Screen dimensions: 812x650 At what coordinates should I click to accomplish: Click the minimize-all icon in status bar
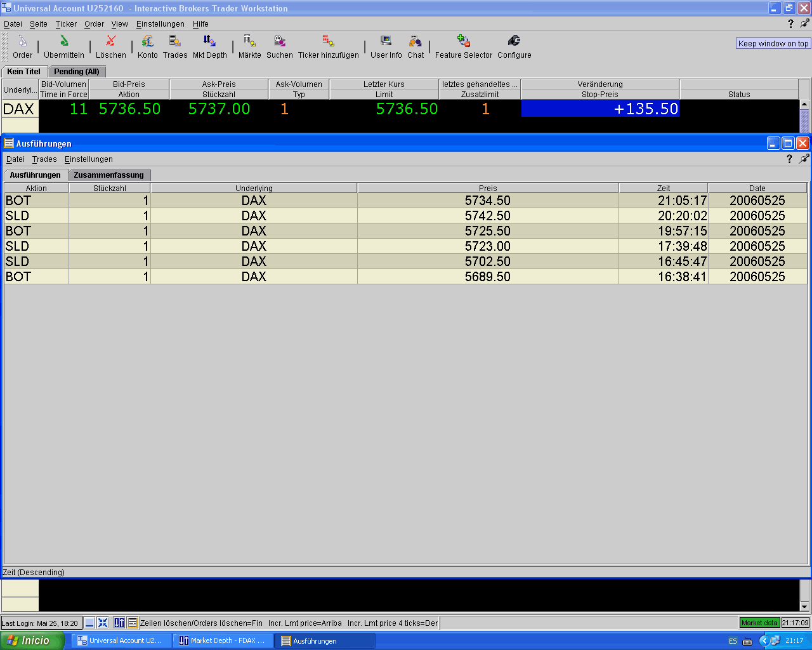(x=89, y=623)
